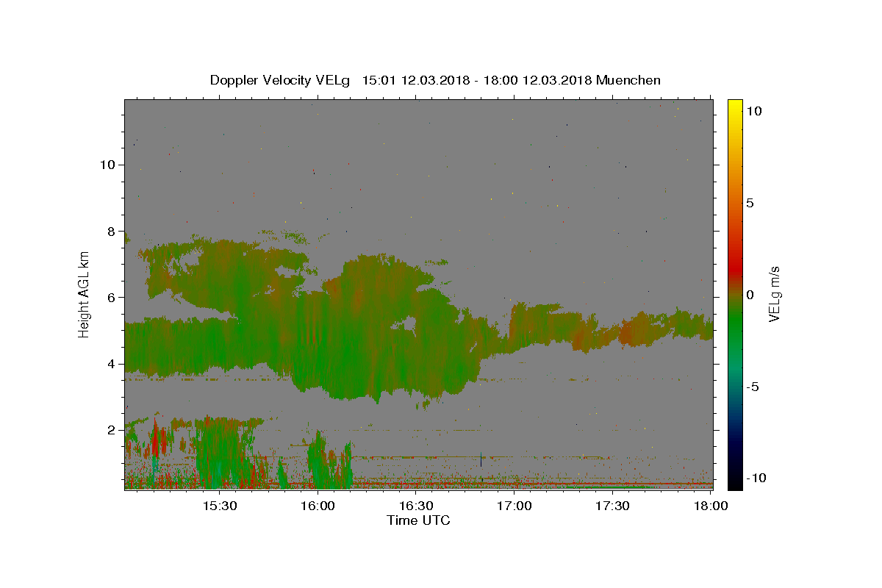The width and height of the screenshot is (882, 588).
Task: Click the colorbar label 0
Action: (750, 295)
